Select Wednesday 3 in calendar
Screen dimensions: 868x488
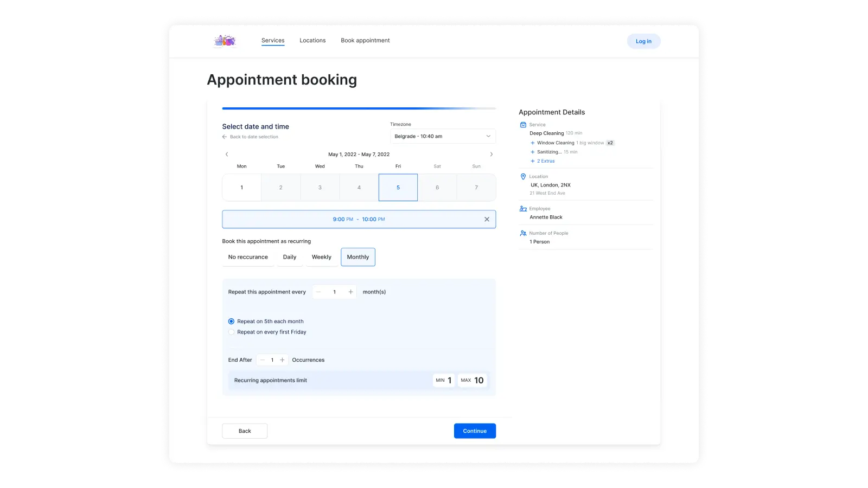(x=320, y=188)
